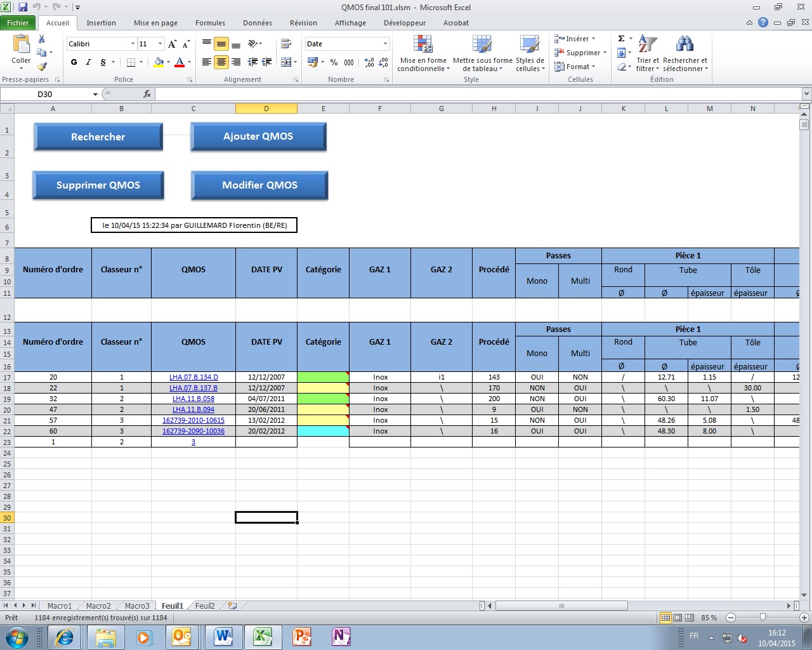Switch to the Développeur ribbon tab

point(405,23)
